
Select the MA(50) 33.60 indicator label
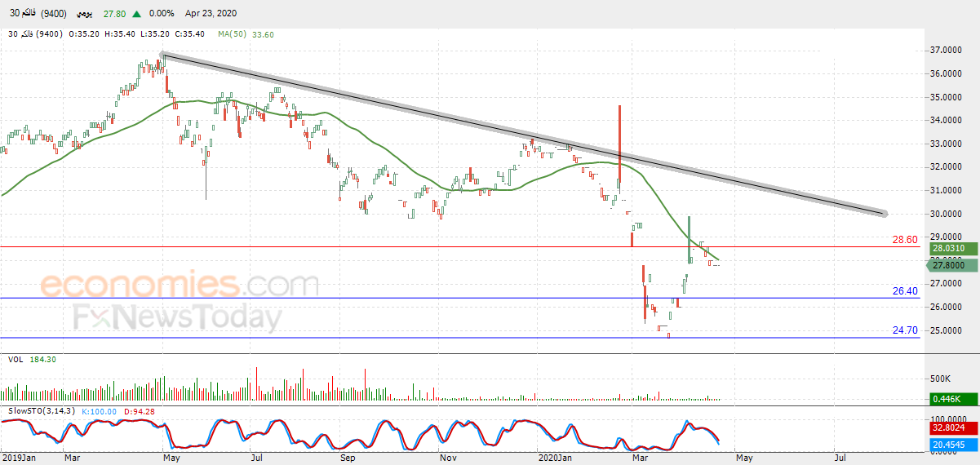(x=246, y=34)
